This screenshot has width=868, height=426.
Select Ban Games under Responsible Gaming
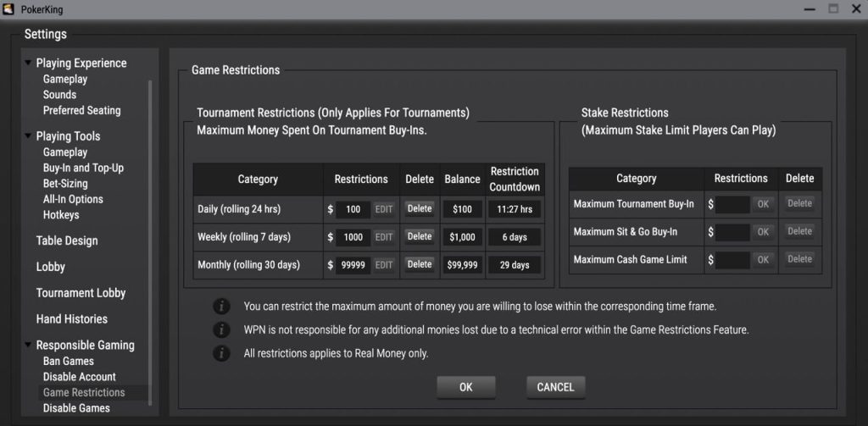pos(68,362)
